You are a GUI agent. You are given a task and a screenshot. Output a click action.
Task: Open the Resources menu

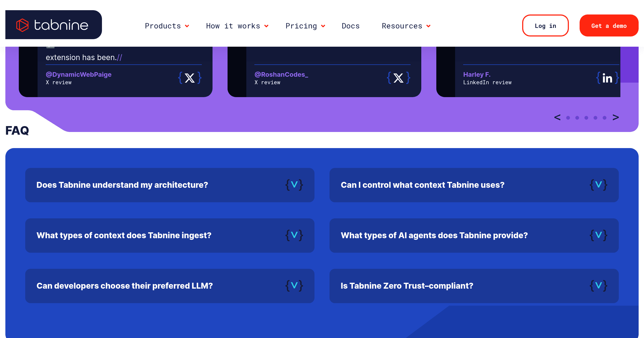click(406, 26)
